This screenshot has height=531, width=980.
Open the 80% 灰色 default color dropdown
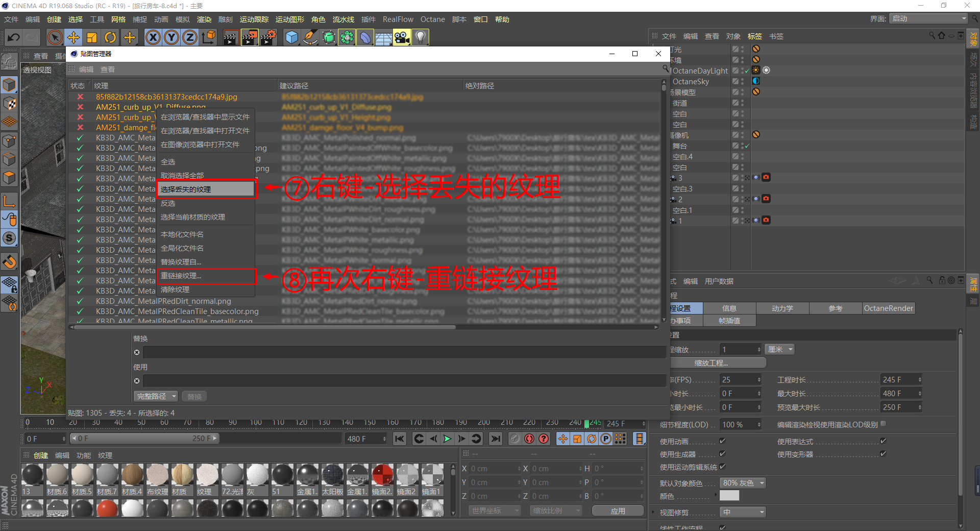743,483
